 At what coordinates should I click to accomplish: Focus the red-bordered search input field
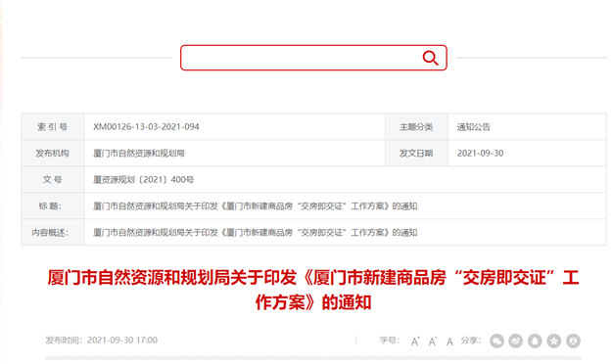click(x=313, y=58)
